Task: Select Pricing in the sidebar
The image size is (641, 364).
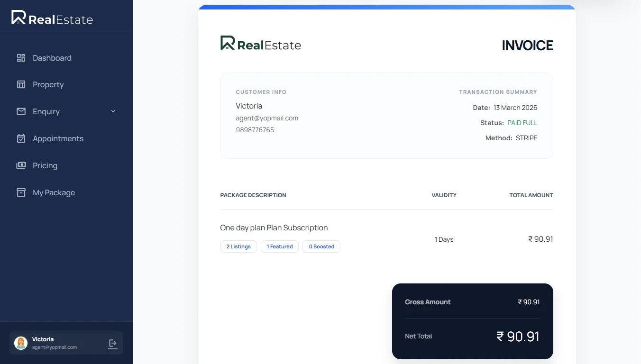Action: pyautogui.click(x=45, y=165)
